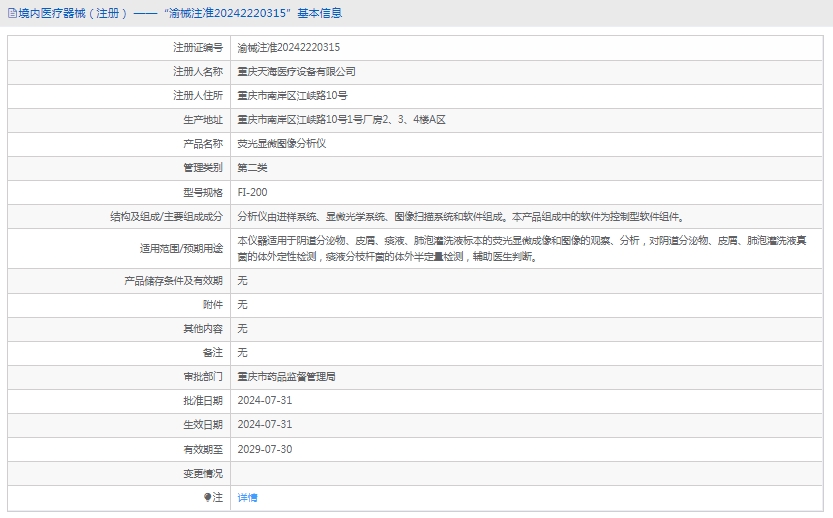Click the 生效日期 label cell
Image resolution: width=833 pixels, height=518 pixels.
tap(202, 424)
